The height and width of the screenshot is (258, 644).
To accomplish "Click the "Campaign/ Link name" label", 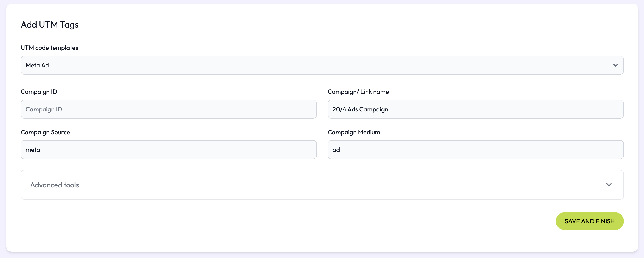I will [358, 92].
